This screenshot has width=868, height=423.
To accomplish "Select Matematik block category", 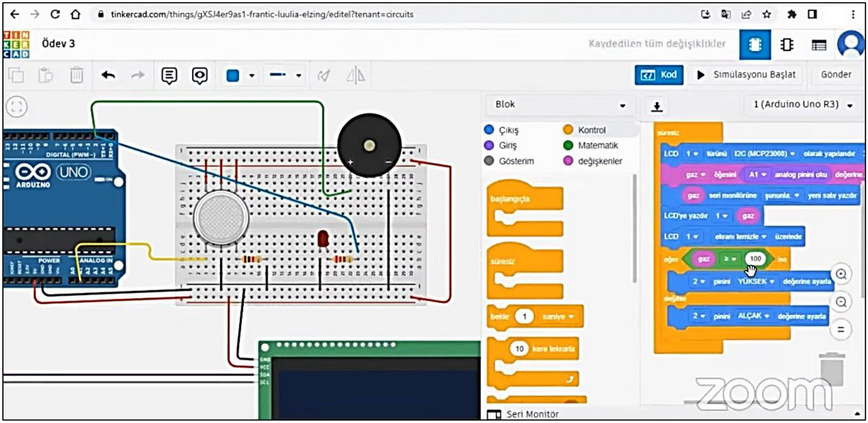I will (x=591, y=145).
